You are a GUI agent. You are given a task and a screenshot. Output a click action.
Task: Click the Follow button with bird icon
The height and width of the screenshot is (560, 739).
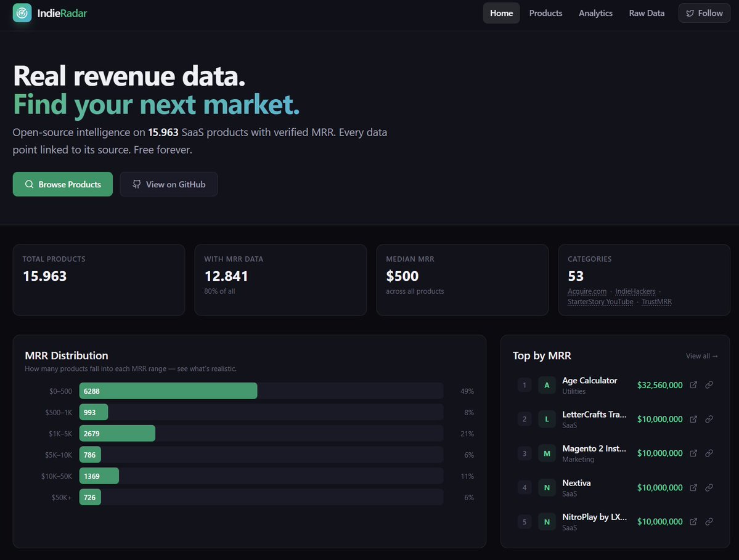[704, 13]
